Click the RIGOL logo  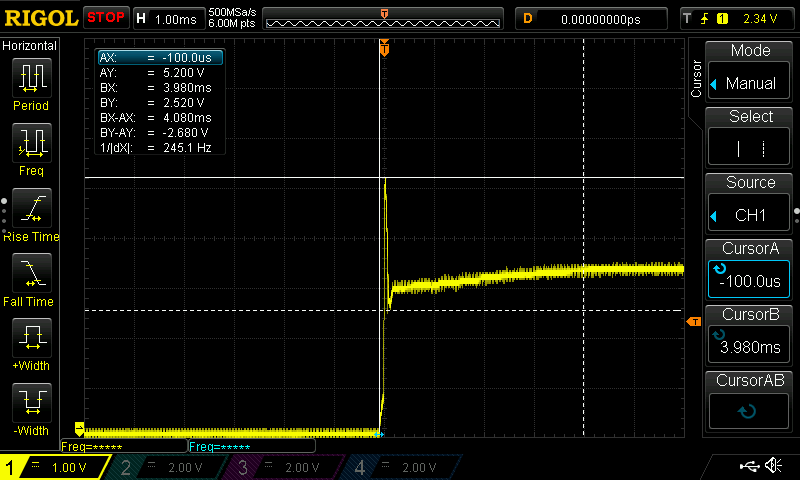pos(41,18)
